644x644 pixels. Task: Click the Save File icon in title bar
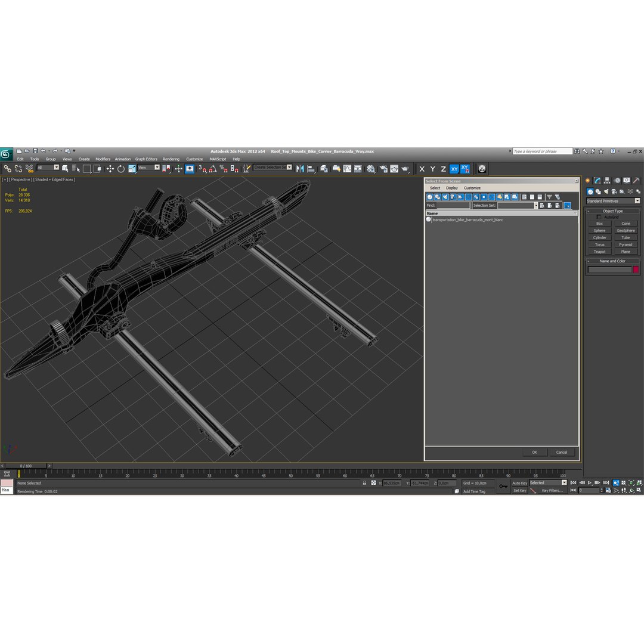[x=35, y=151]
